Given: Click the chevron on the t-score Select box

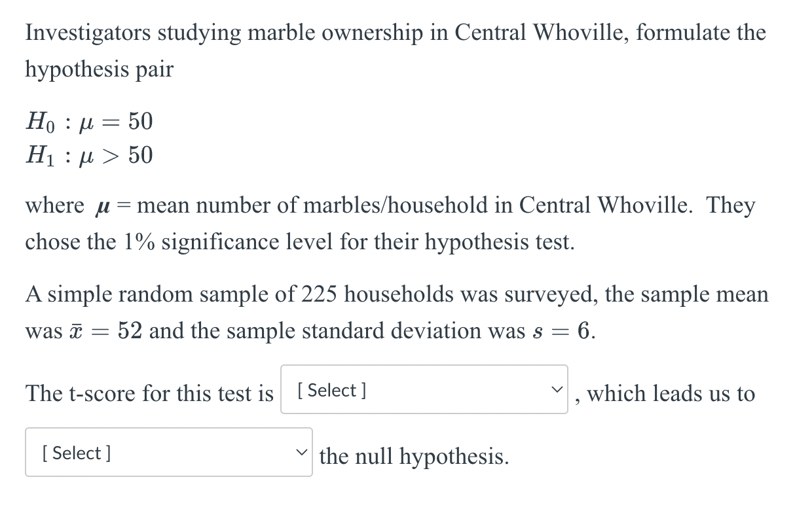Looking at the screenshot, I should coord(556,390).
